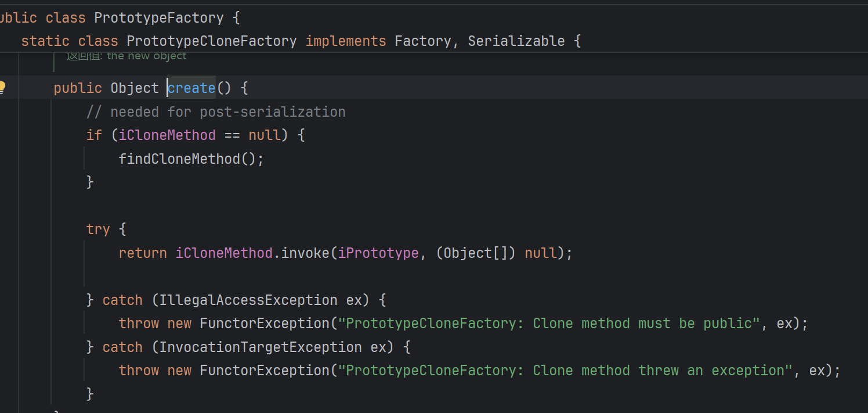Click the return keyword inside the try block
The width and height of the screenshot is (868, 413).
[143, 253]
